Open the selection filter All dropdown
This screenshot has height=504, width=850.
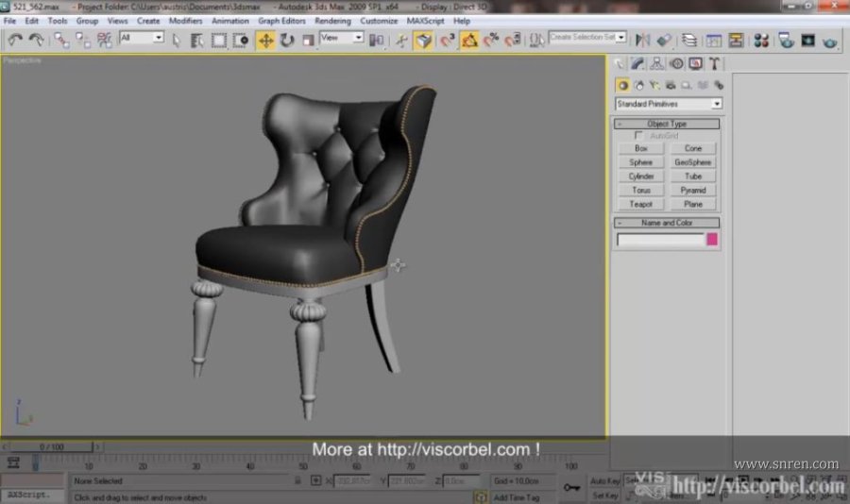pyautogui.click(x=142, y=39)
